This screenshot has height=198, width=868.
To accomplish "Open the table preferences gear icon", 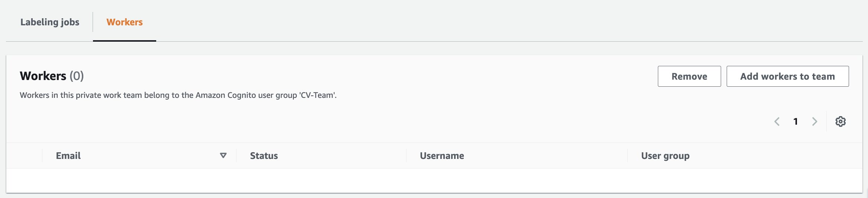I will click(x=840, y=121).
